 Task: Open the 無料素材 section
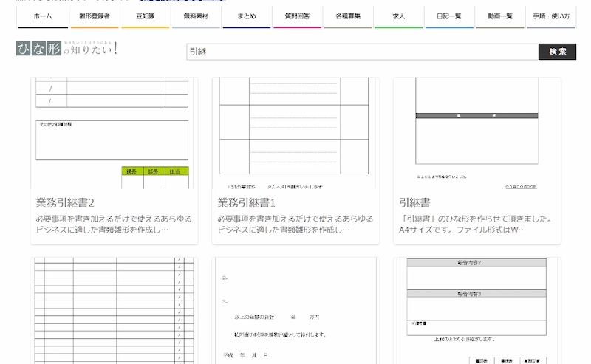tap(196, 16)
